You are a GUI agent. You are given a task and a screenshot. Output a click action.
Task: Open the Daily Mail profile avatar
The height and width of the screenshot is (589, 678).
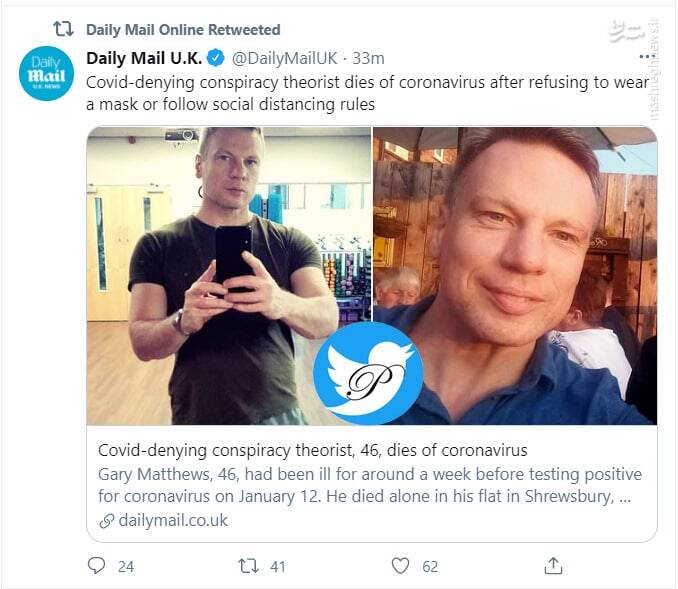[47, 74]
